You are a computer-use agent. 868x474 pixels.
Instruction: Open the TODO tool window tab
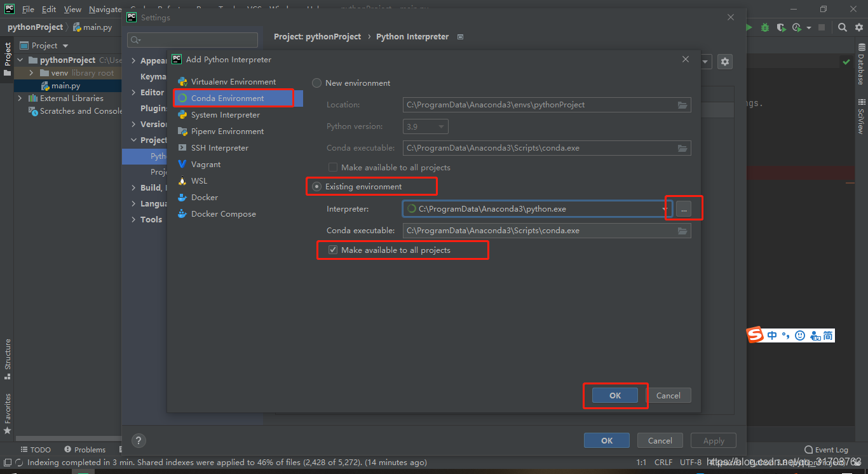(x=35, y=450)
